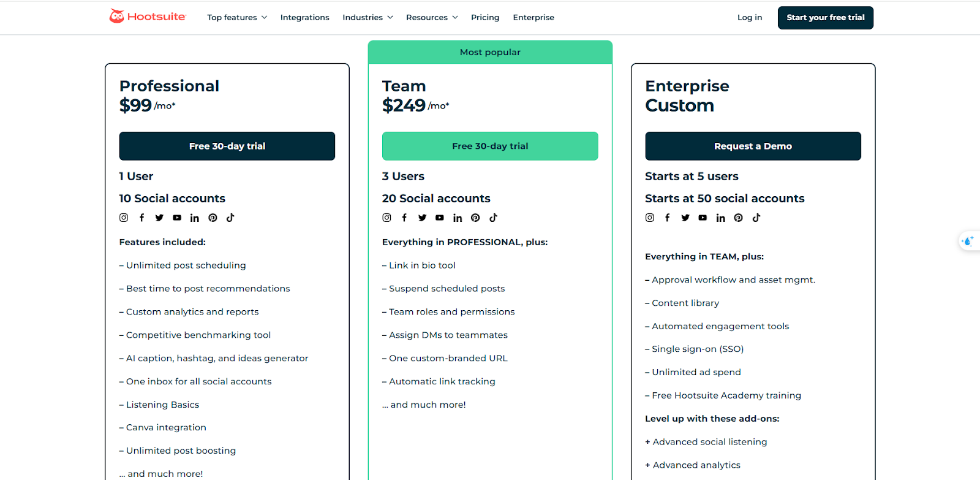980x480 pixels.
Task: Click Instagram icon in Professional plan
Action: (x=124, y=218)
